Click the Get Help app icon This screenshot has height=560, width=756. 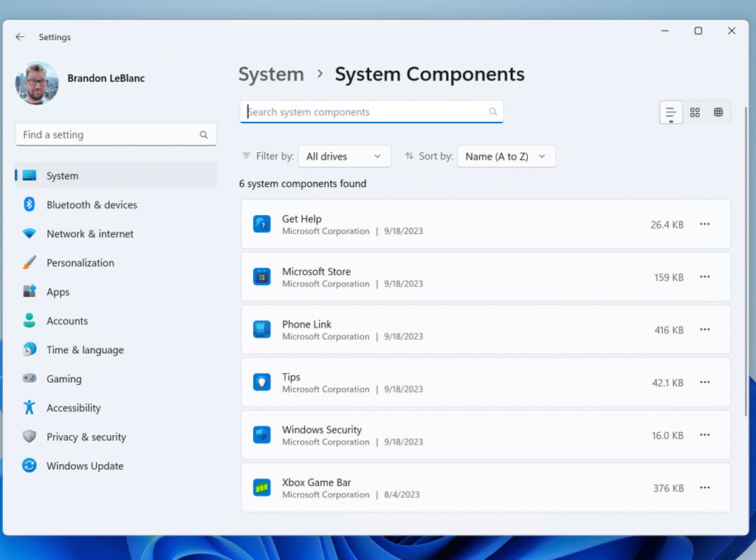click(x=261, y=224)
